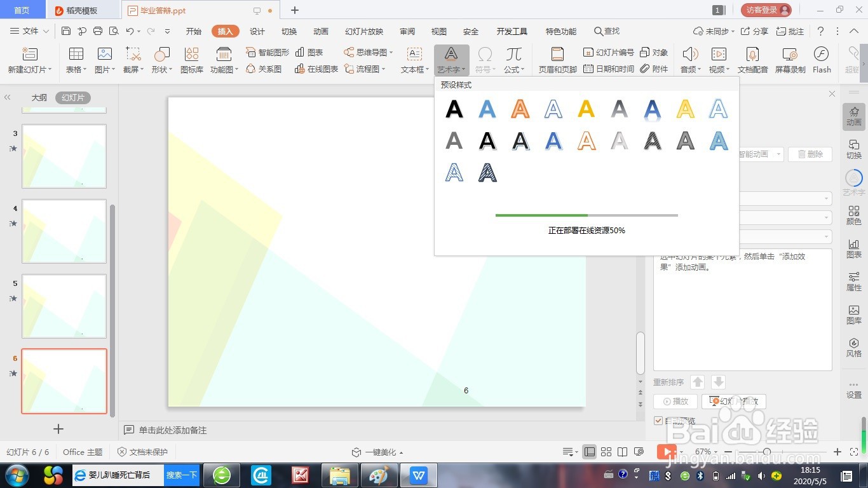
Task: Click the 新建幻灯片 new slide icon
Action: [29, 54]
